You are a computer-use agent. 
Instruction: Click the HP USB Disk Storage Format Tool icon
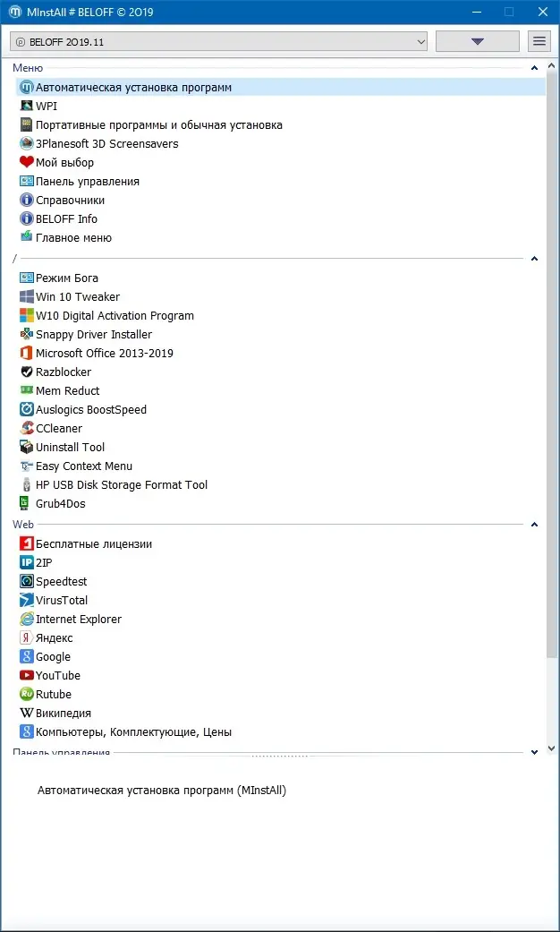(x=26, y=485)
